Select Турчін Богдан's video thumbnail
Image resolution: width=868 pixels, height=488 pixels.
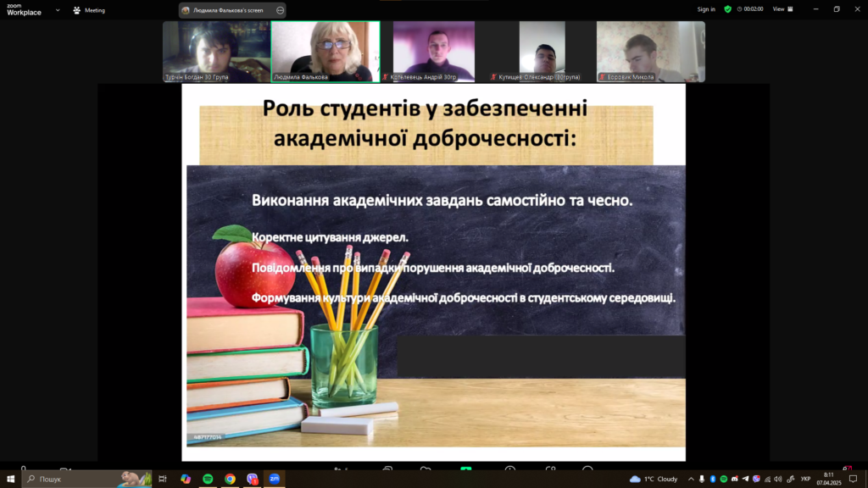pos(215,52)
